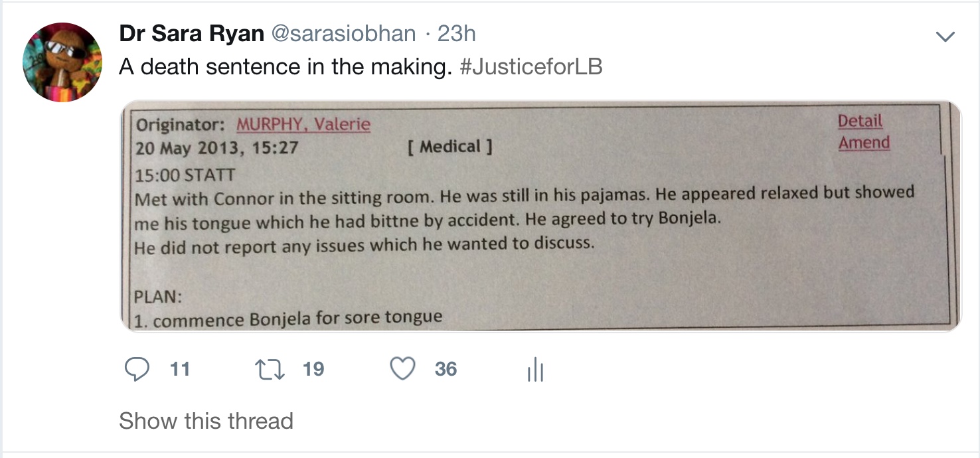Click the retweet count 19

[x=313, y=369]
